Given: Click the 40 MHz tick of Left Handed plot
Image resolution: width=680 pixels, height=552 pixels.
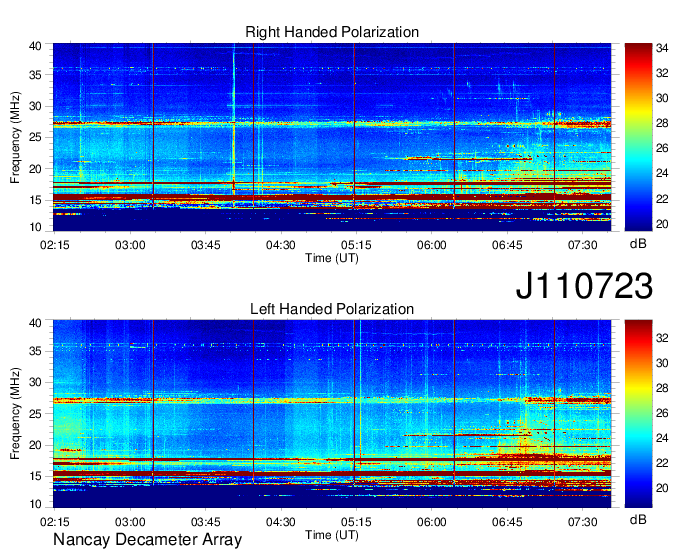Looking at the screenshot, I should click(35, 323).
